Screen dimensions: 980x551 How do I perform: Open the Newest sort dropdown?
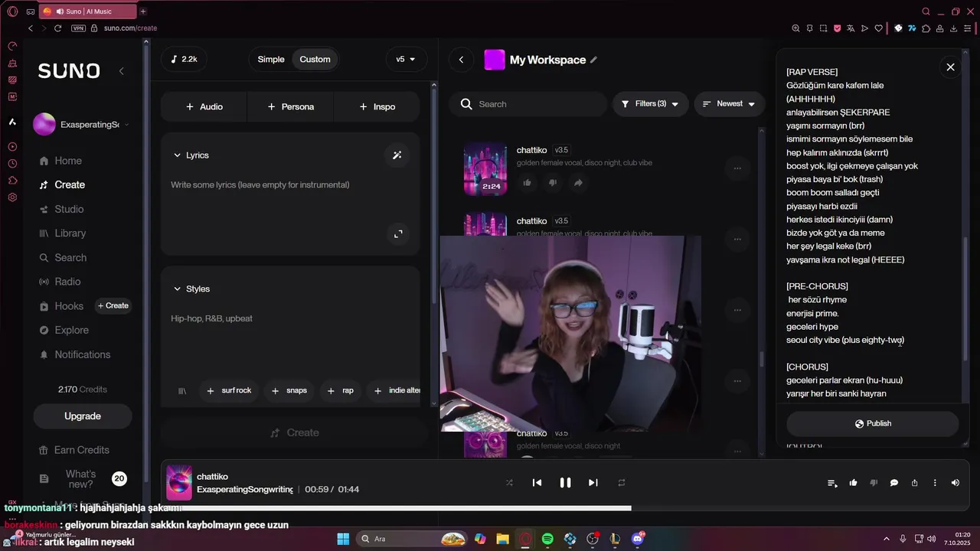pos(729,104)
